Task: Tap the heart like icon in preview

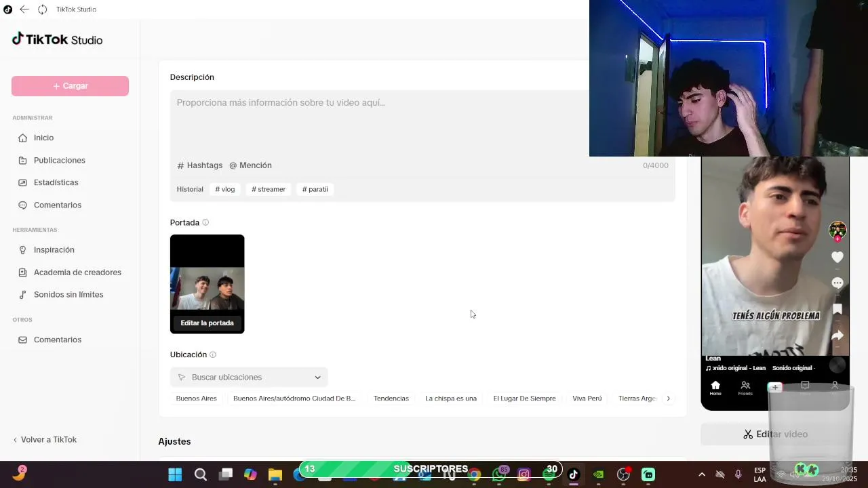Action: click(x=837, y=257)
